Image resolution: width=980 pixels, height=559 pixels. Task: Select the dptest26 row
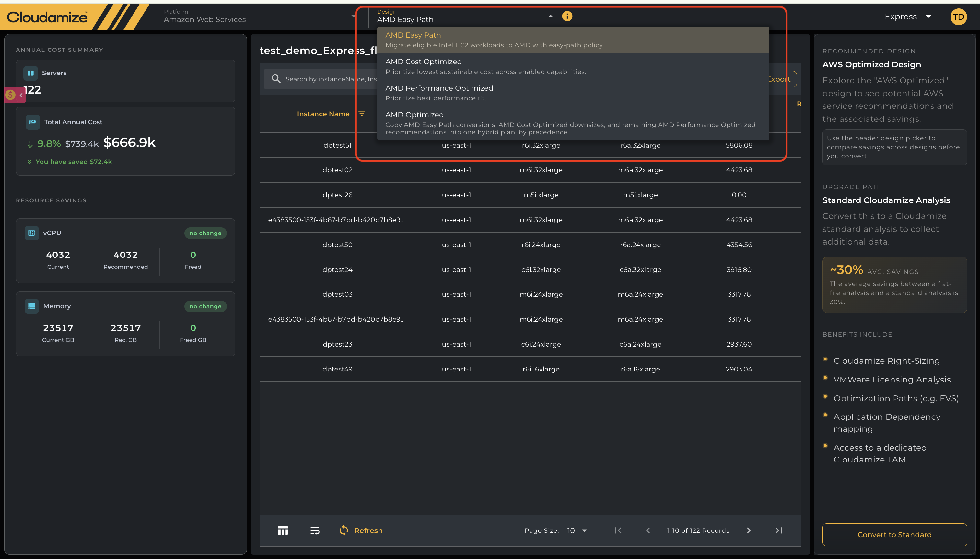point(530,195)
